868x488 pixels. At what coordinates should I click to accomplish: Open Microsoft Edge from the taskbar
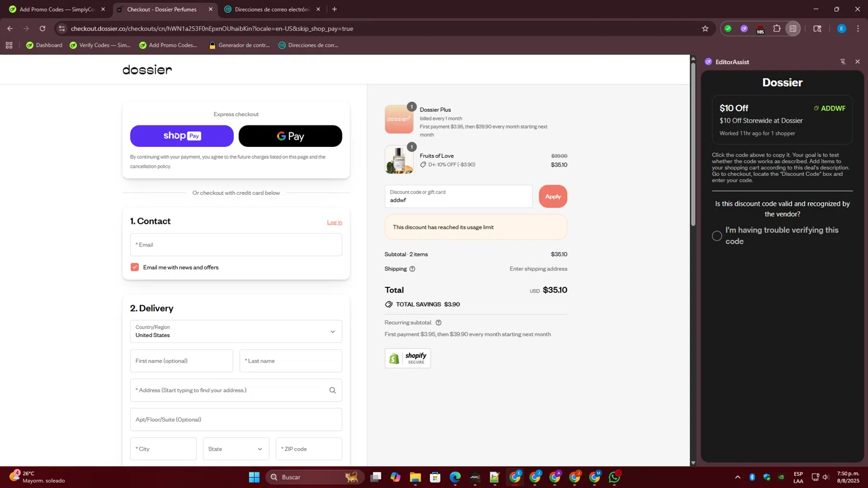pos(455,477)
